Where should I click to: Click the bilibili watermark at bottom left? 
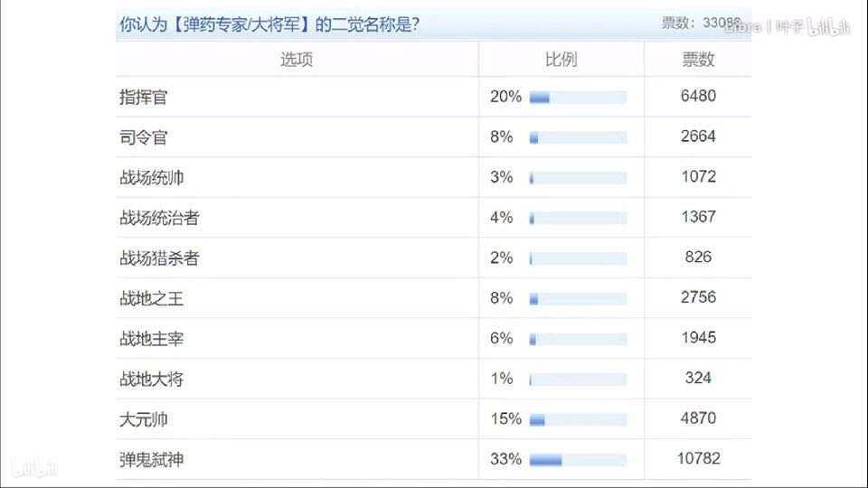point(34,467)
